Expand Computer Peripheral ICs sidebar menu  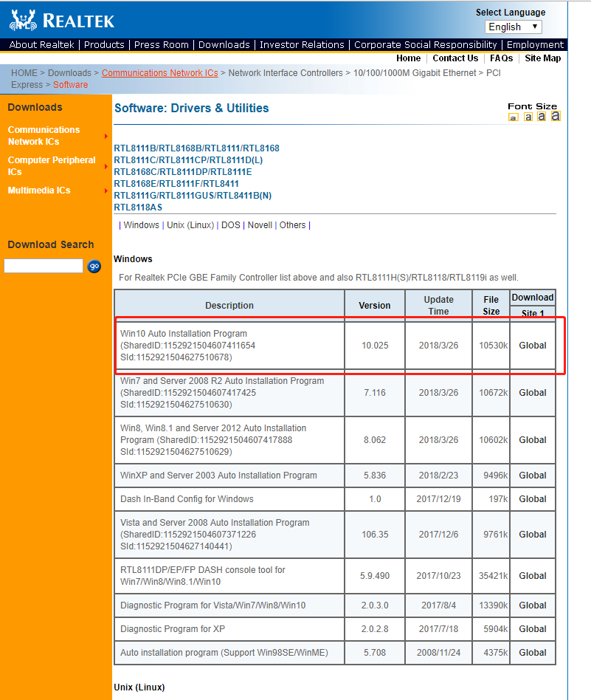(52, 166)
